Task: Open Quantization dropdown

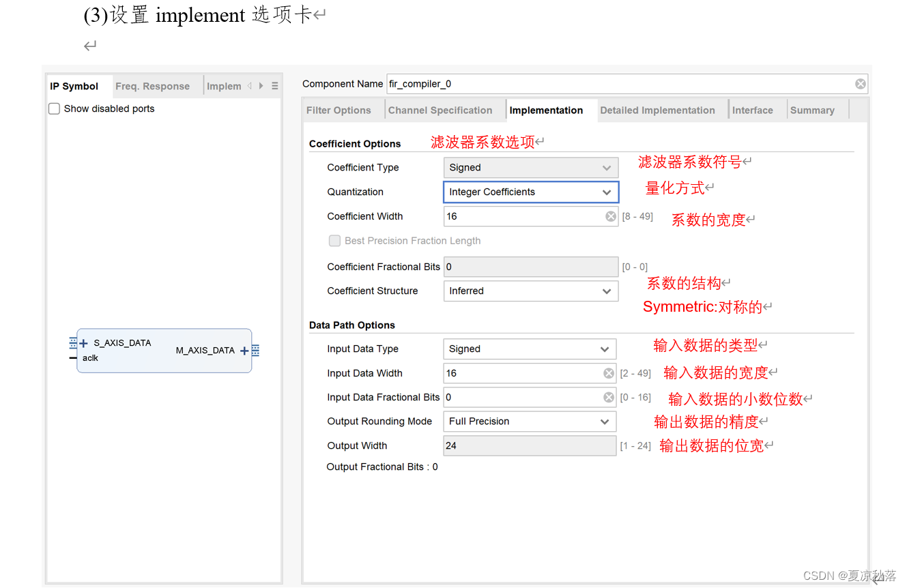Action: [x=531, y=192]
